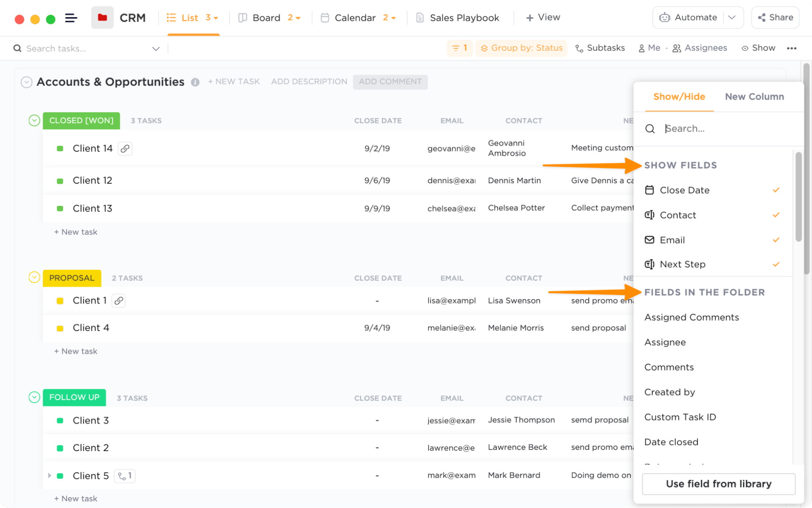Click the hamburger sidebar menu icon

coord(71,18)
